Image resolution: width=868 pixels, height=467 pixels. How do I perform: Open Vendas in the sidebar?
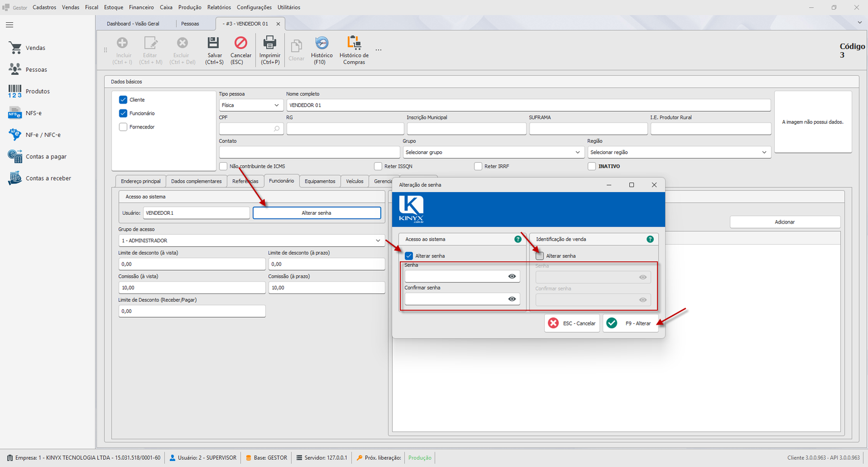click(35, 48)
